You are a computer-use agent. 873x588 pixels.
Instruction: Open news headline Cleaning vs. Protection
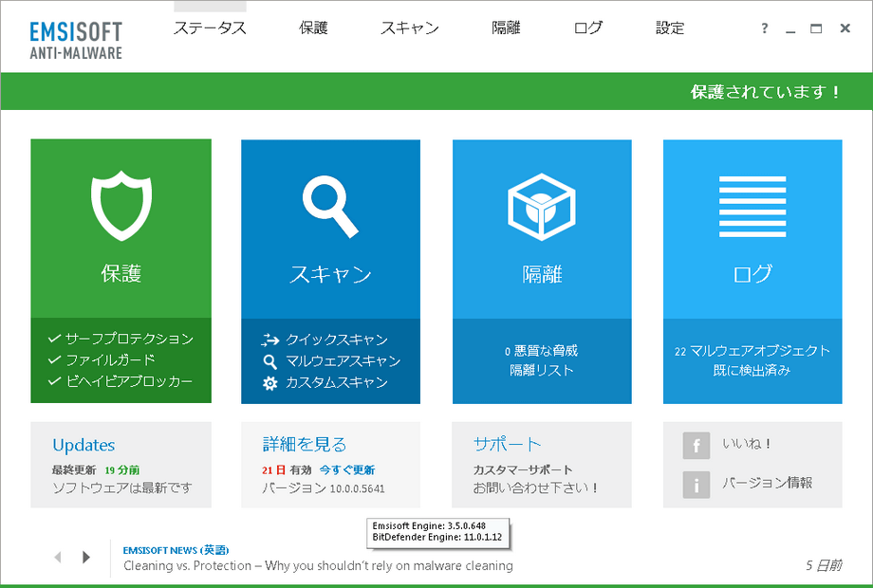[318, 566]
